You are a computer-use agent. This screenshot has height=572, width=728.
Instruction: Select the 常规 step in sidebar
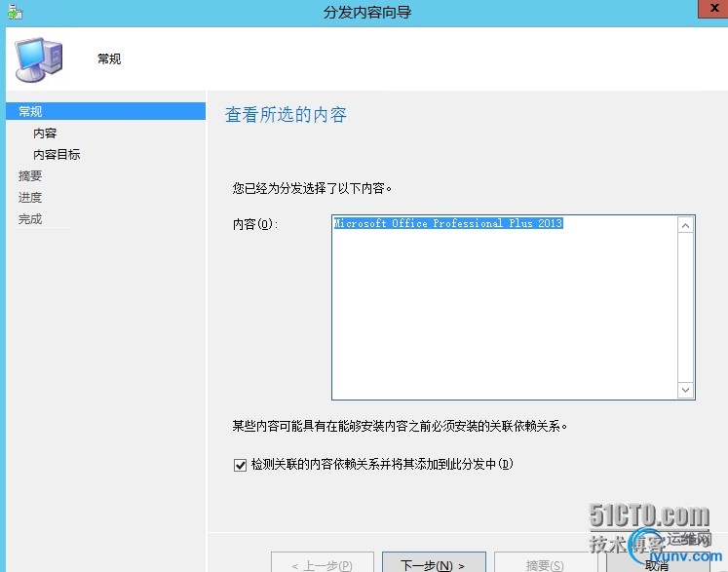(106, 111)
